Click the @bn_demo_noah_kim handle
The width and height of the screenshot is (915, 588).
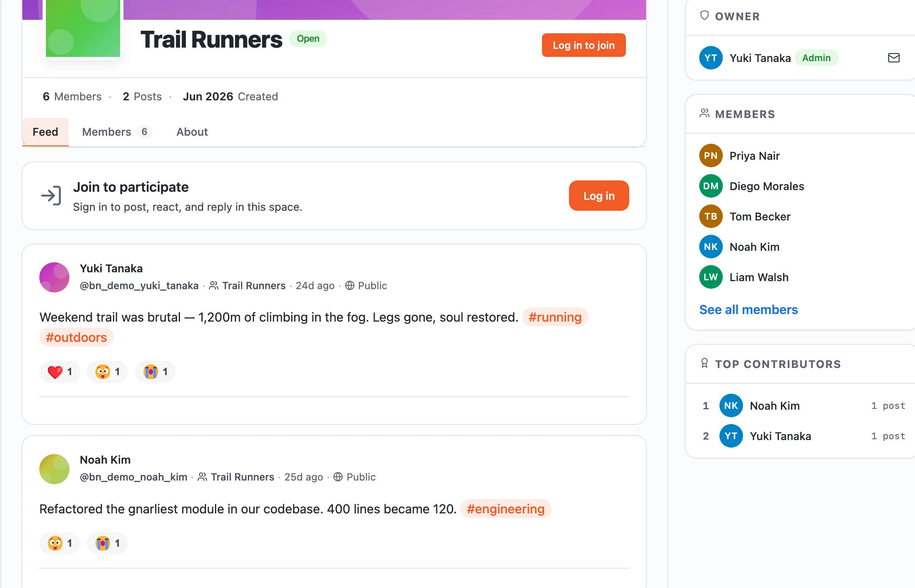pyautogui.click(x=134, y=477)
